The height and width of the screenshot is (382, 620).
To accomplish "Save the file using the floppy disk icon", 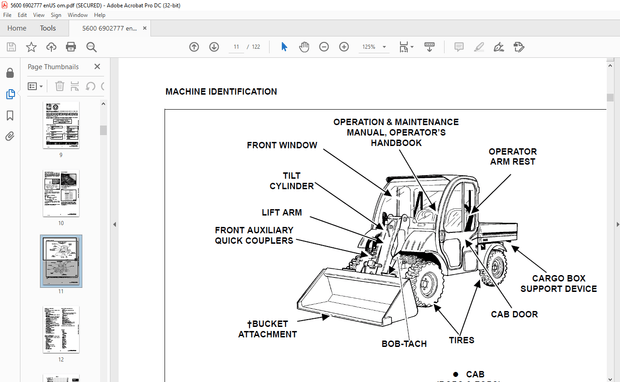I will point(11,47).
